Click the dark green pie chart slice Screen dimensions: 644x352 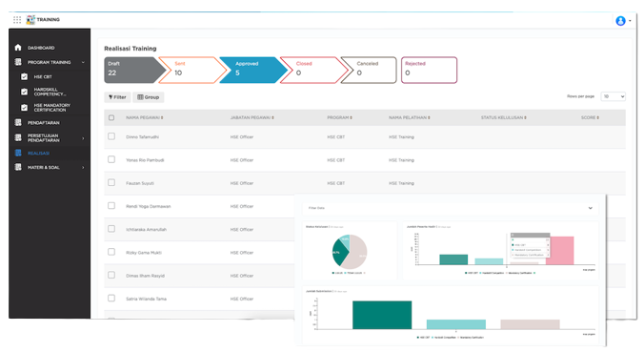click(339, 252)
